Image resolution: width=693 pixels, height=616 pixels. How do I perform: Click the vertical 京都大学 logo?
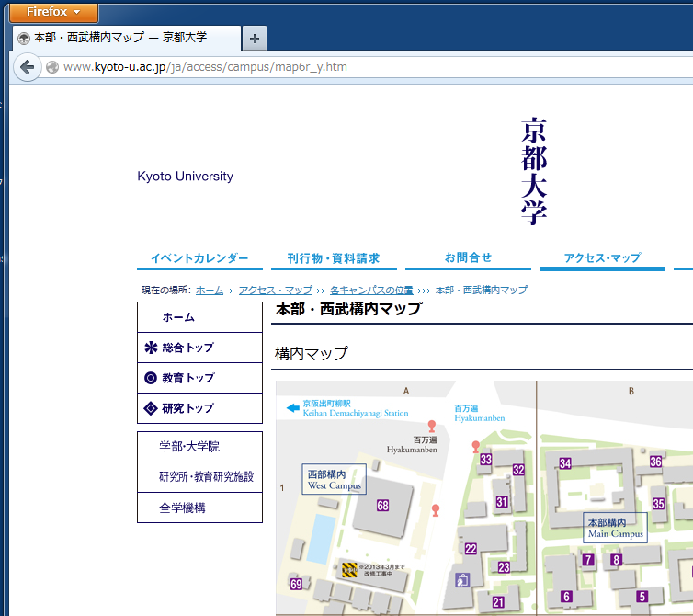[534, 171]
